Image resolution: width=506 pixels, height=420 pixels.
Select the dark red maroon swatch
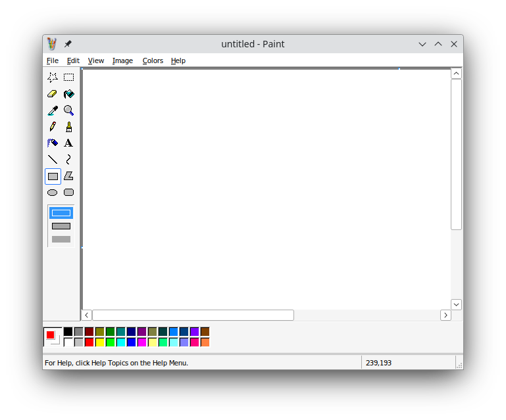pyautogui.click(x=89, y=332)
